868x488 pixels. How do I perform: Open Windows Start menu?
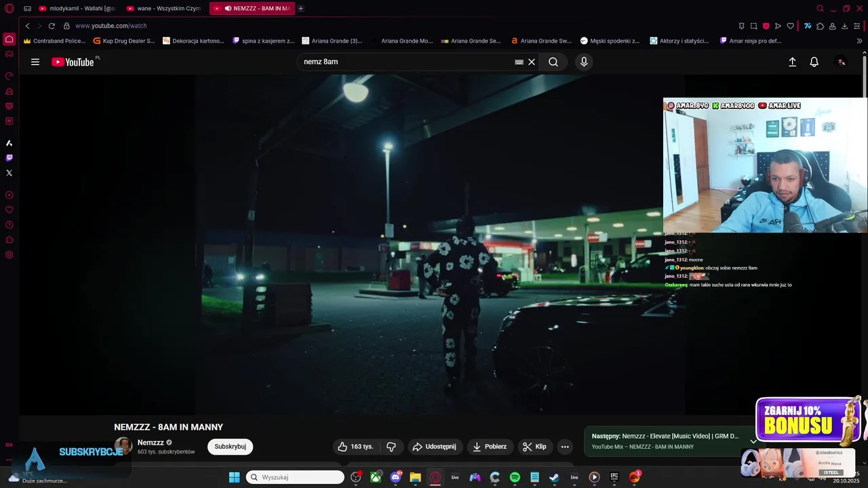tap(234, 477)
